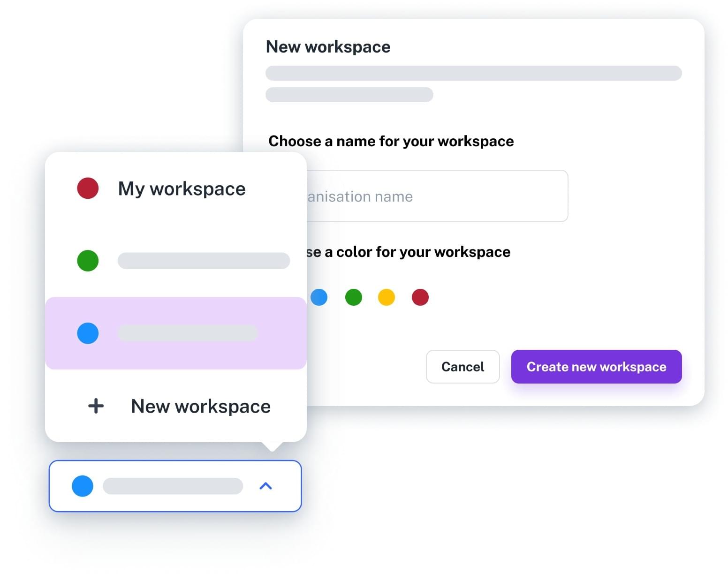Choose the New workspace menu option
Screen dimensions: 728x580
point(201,406)
